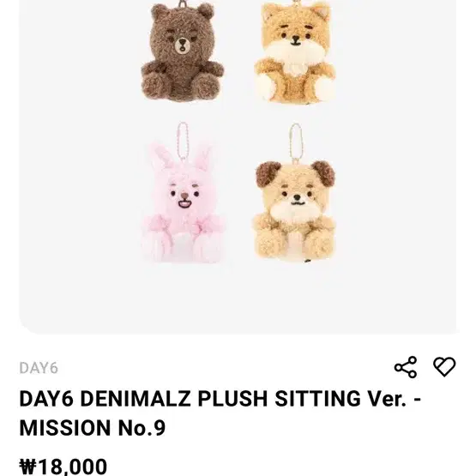Tap the keyring clasp above the fox
This screenshot has height=476, width=476.
point(295,2)
